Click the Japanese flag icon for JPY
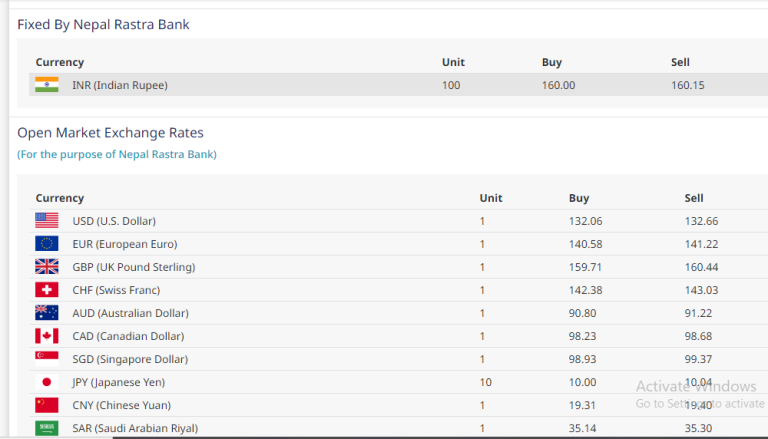This screenshot has height=439, width=768. [x=47, y=382]
